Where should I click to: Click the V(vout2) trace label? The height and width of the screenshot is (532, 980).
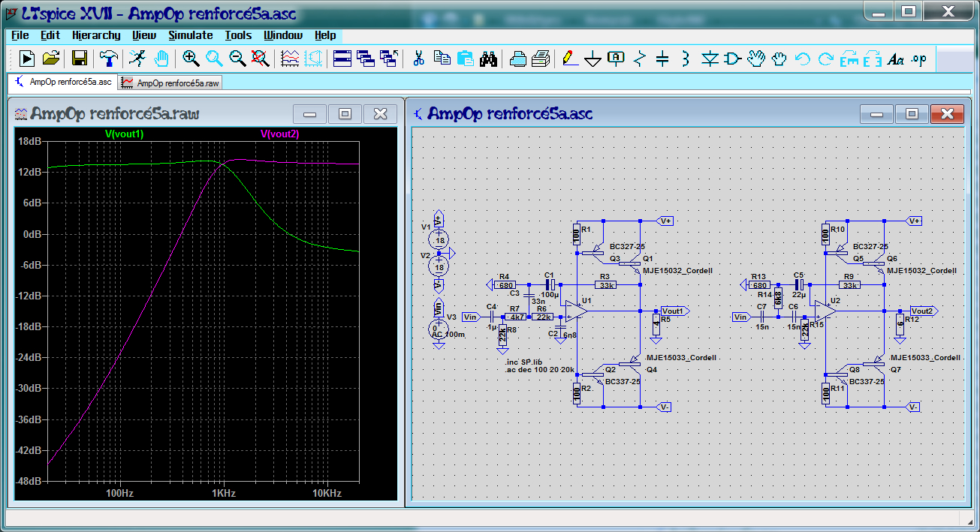(x=279, y=134)
